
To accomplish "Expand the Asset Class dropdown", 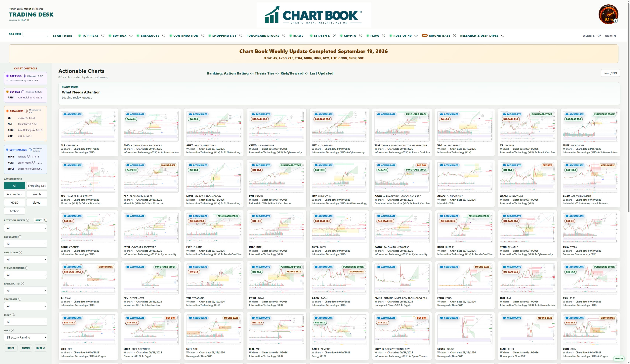I will [25, 259].
